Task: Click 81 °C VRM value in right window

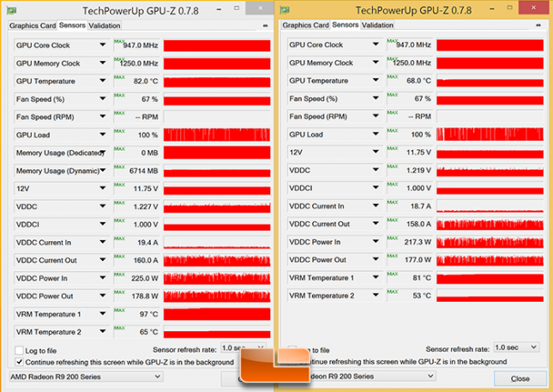Action: [x=422, y=278]
